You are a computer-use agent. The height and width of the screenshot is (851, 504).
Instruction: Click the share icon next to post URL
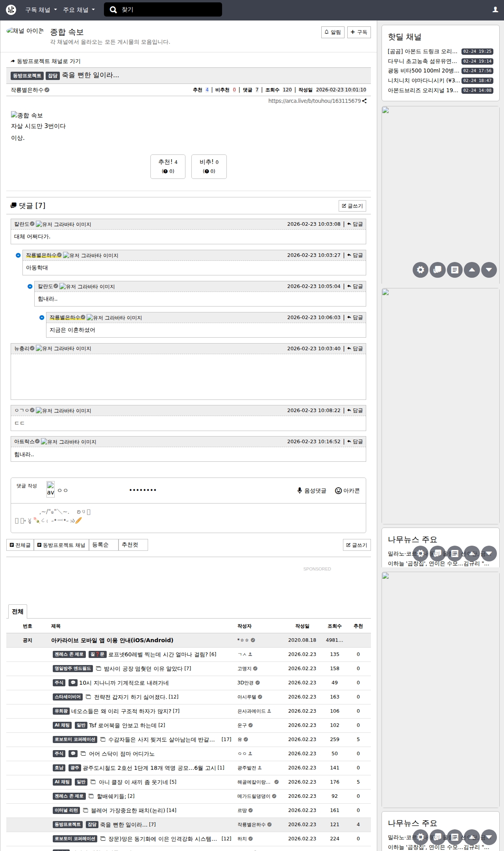click(x=365, y=101)
